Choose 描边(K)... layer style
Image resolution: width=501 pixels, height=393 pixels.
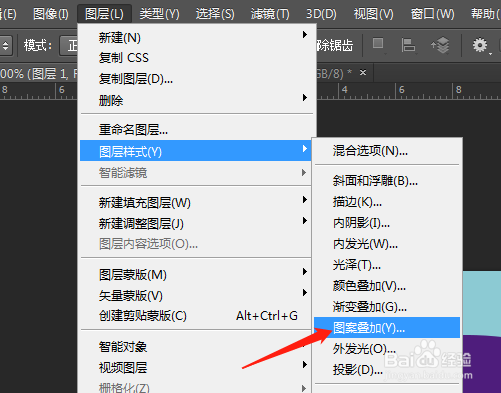coord(387,202)
